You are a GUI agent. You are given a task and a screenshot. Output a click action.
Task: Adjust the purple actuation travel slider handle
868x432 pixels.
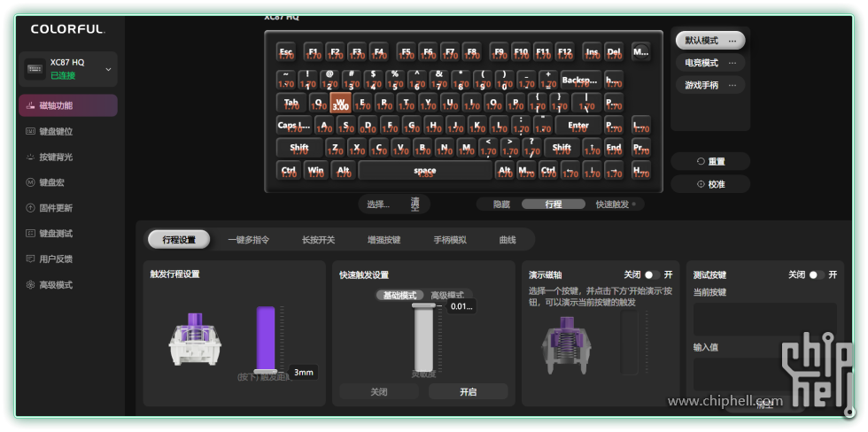pyautogui.click(x=265, y=371)
